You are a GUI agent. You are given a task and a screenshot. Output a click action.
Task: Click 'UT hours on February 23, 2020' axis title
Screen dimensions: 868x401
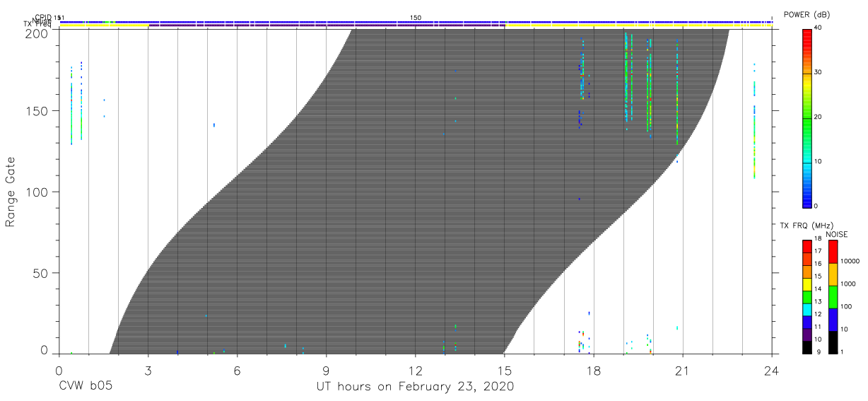[x=414, y=387]
